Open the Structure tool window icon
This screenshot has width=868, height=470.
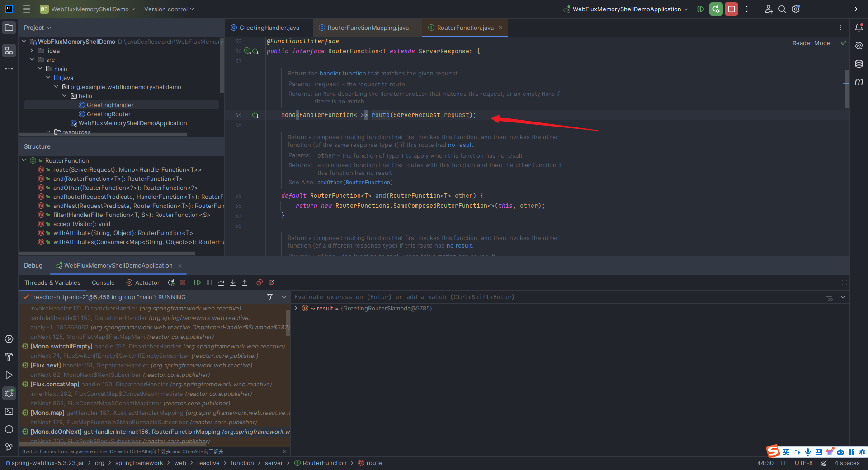[9, 51]
